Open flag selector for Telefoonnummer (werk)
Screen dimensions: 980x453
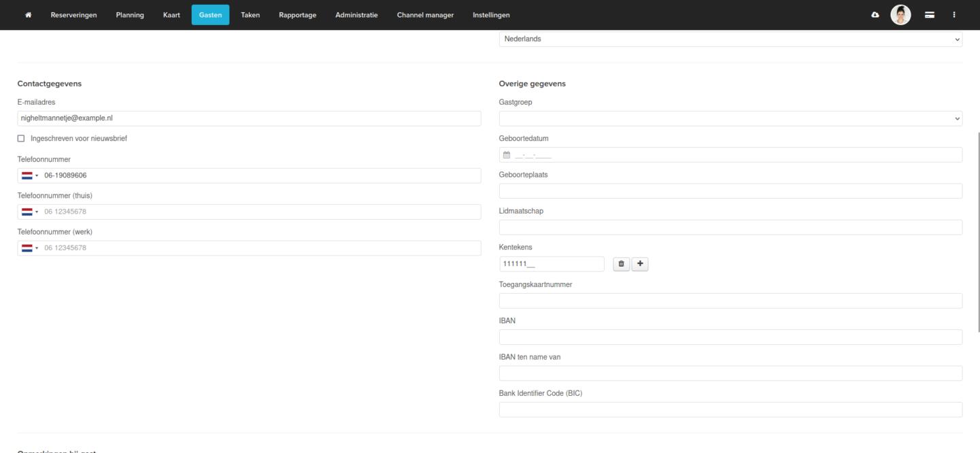(30, 248)
